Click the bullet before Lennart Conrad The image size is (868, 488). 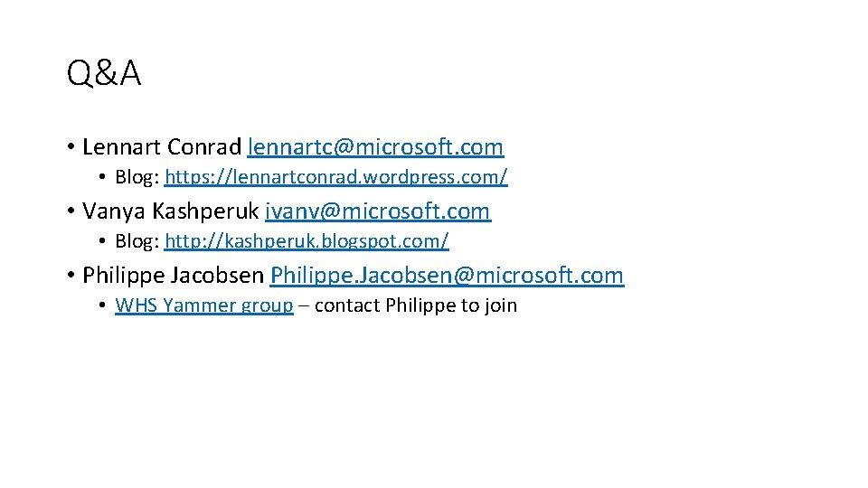coord(70,147)
